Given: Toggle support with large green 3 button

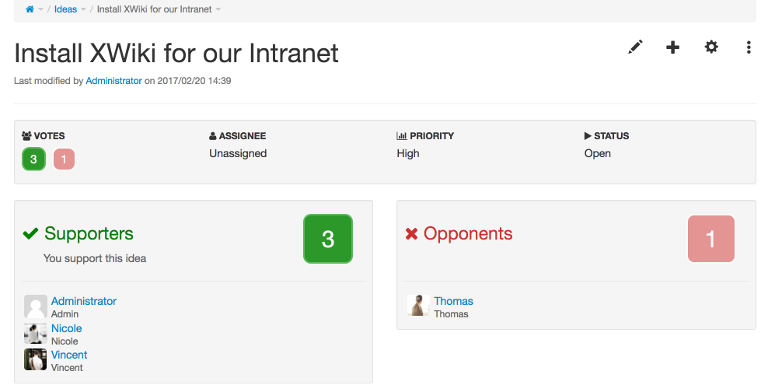Looking at the screenshot, I should pos(328,239).
